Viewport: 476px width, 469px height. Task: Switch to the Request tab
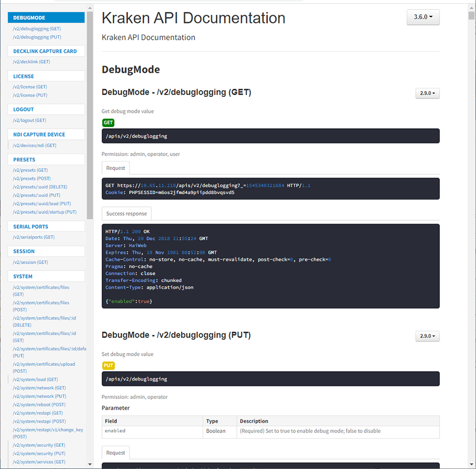point(115,168)
